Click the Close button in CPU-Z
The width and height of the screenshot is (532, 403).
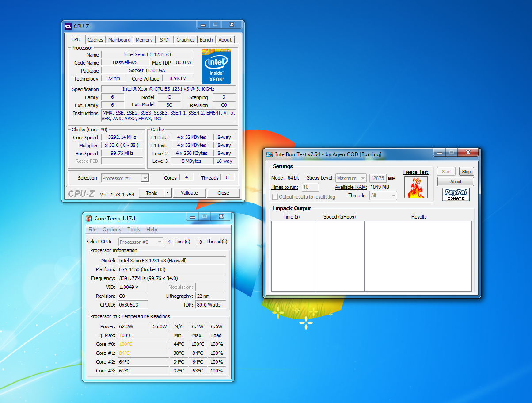[x=224, y=193]
